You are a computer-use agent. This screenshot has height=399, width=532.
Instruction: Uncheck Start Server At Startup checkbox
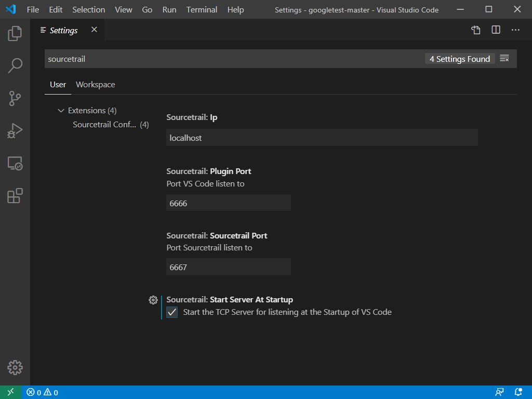pyautogui.click(x=172, y=312)
